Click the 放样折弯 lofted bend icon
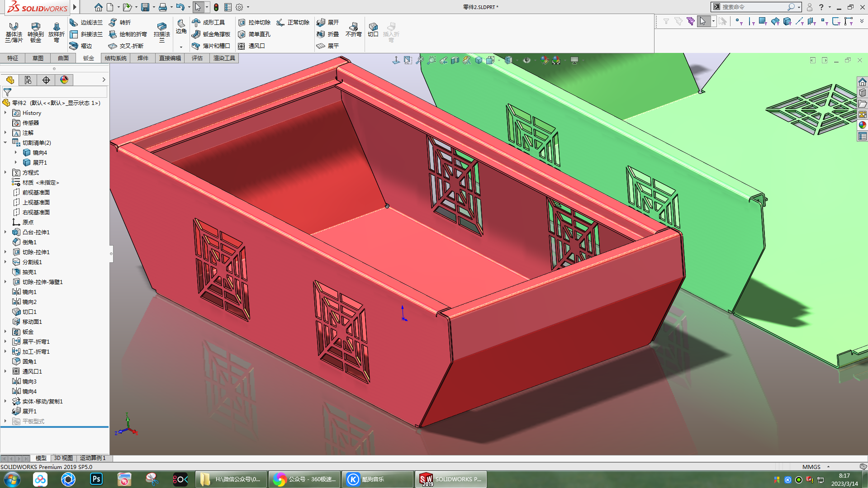 (x=57, y=32)
